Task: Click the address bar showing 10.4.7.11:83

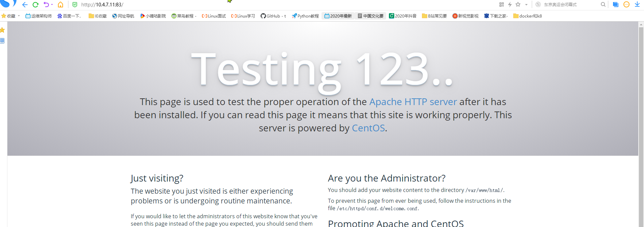Action: [102, 5]
